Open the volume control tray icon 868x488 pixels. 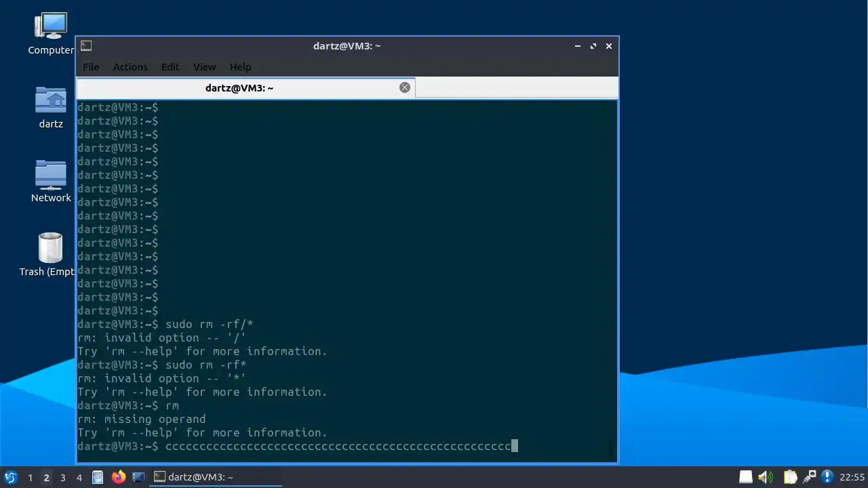[x=766, y=477]
